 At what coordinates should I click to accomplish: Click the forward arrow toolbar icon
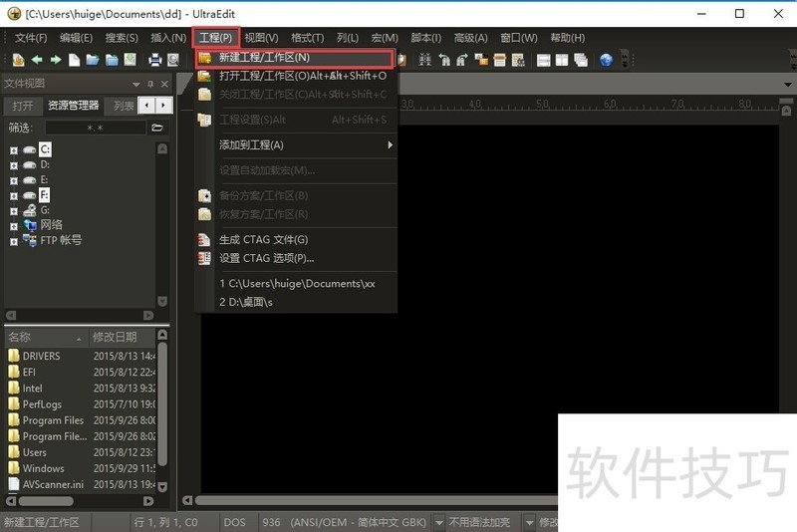click(56, 60)
